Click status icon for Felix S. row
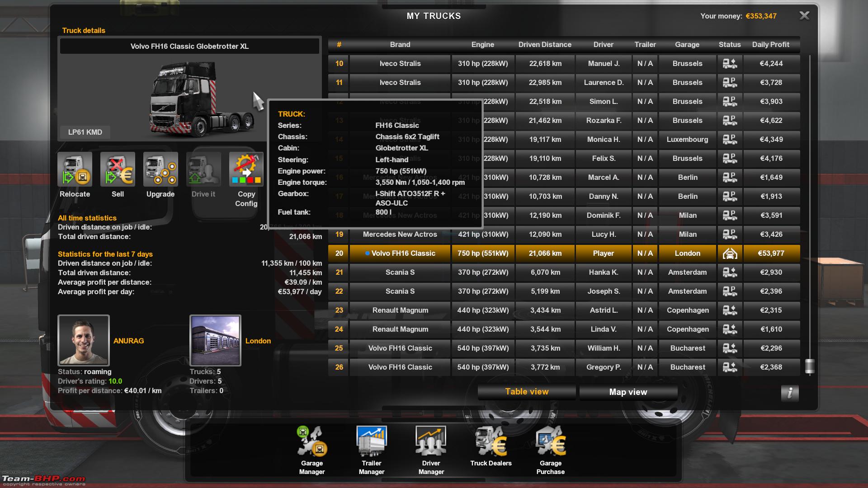 coord(730,159)
